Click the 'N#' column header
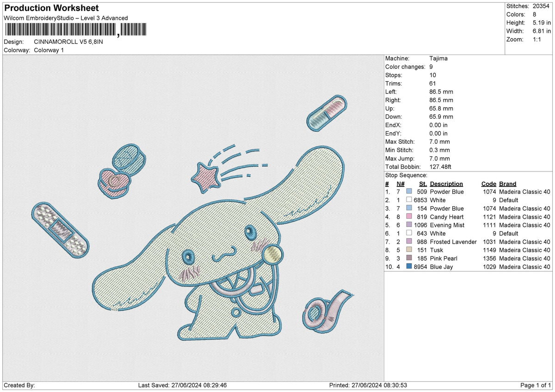The height and width of the screenshot is (392, 555). 401,184
